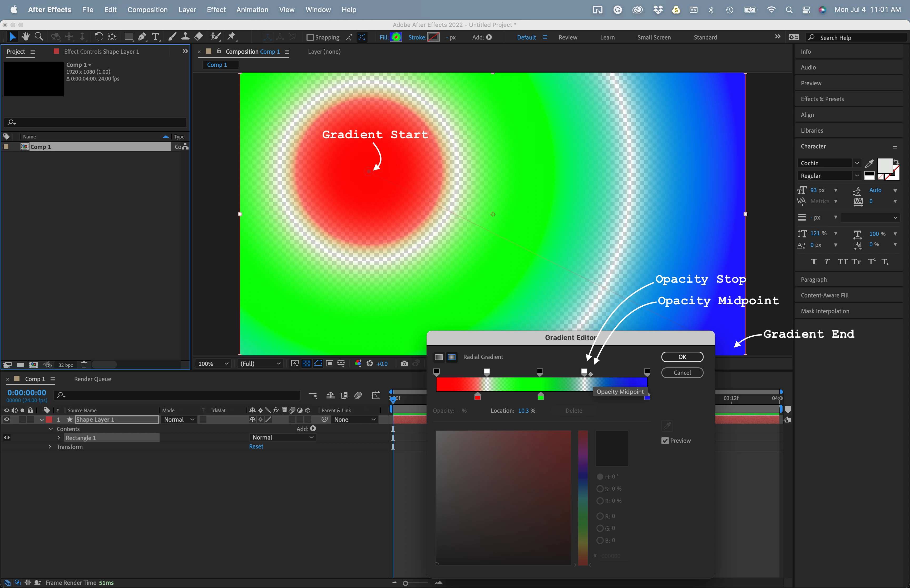Take snapshot with camera icon
The height and width of the screenshot is (588, 910).
tap(404, 363)
